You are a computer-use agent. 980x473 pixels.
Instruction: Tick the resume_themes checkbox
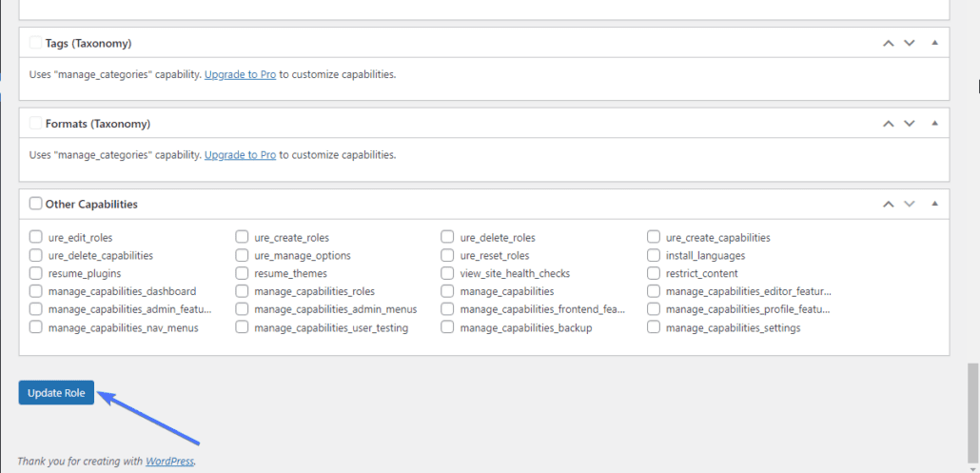coord(242,273)
